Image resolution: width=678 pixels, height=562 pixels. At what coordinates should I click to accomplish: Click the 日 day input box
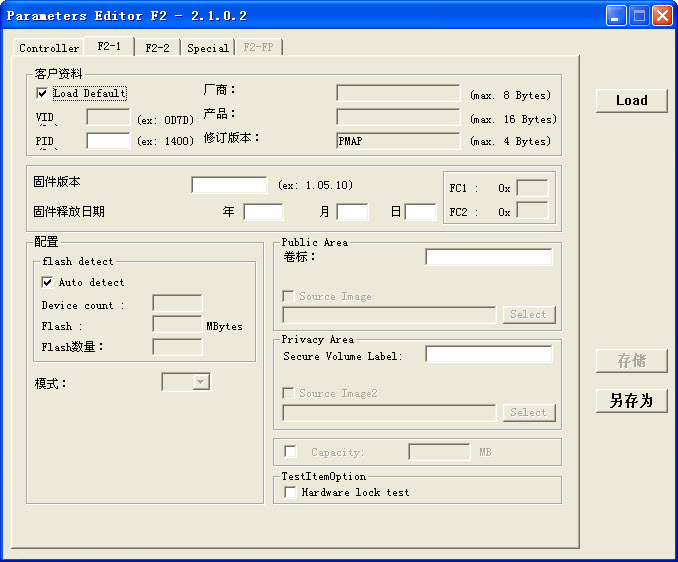tap(420, 212)
